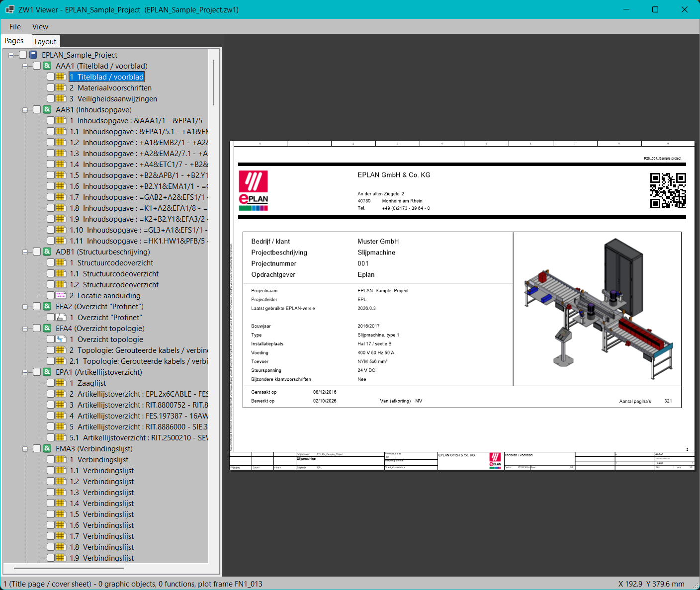Click page icon of 3 Veiligheidsaanwijzingen
The height and width of the screenshot is (590, 700).
tap(61, 99)
